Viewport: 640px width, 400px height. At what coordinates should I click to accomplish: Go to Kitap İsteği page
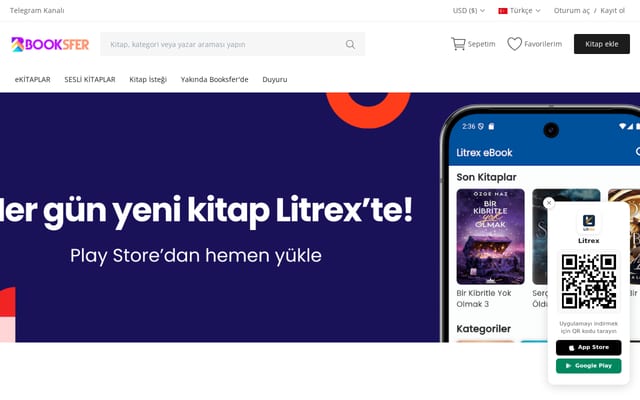(148, 80)
